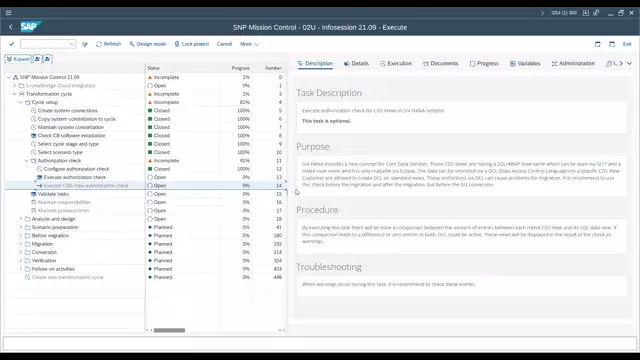This screenshot has height=360, width=640.
Task: Open the Documents tab
Action: click(440, 64)
